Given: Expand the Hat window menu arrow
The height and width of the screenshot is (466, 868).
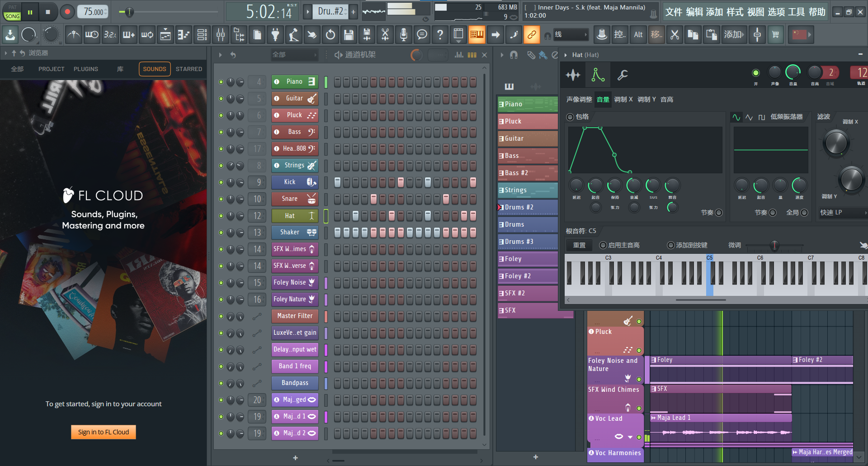Looking at the screenshot, I should [566, 55].
